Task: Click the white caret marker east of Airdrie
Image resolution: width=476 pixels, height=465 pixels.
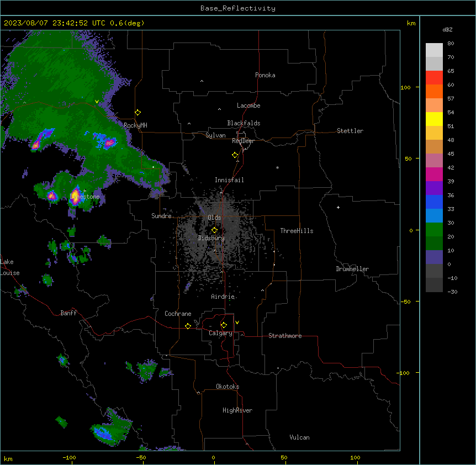Action: tap(263, 290)
